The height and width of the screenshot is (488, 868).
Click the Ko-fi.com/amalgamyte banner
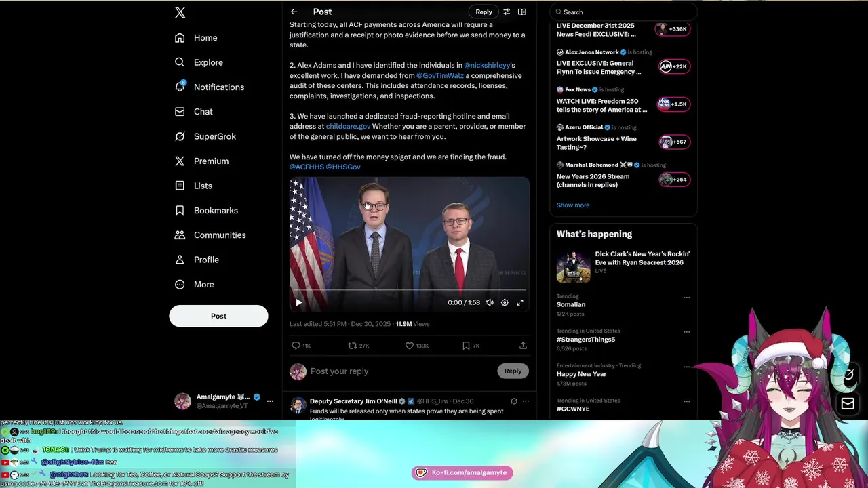[462, 473]
